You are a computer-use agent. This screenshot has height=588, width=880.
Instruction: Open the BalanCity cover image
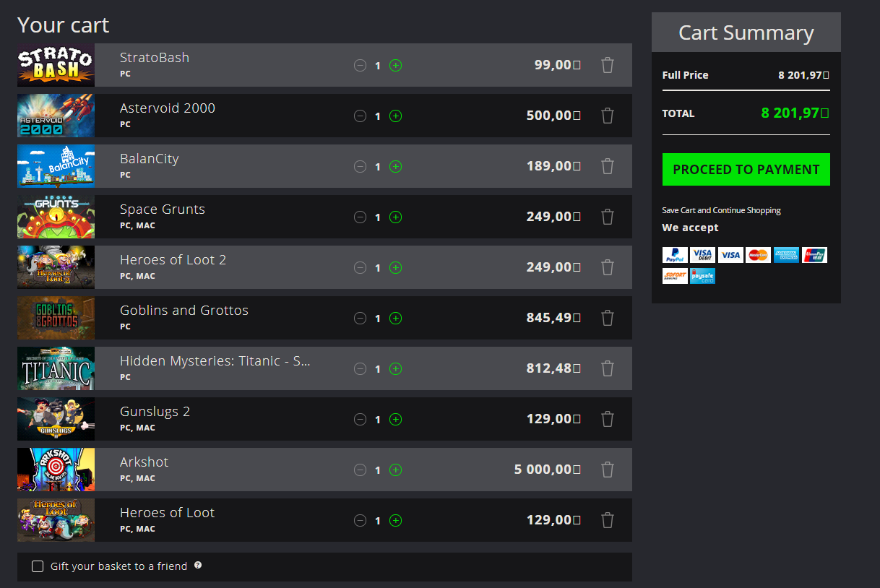[56, 166]
